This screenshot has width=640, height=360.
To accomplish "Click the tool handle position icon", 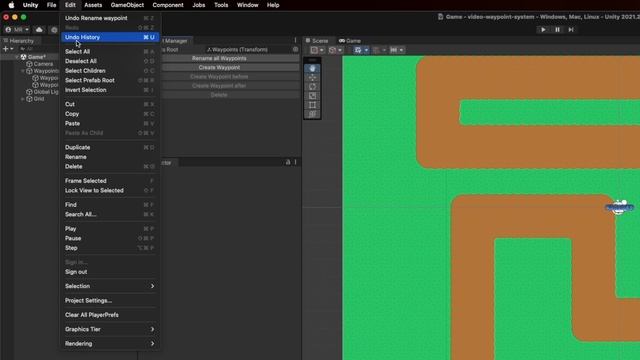I will point(314,50).
